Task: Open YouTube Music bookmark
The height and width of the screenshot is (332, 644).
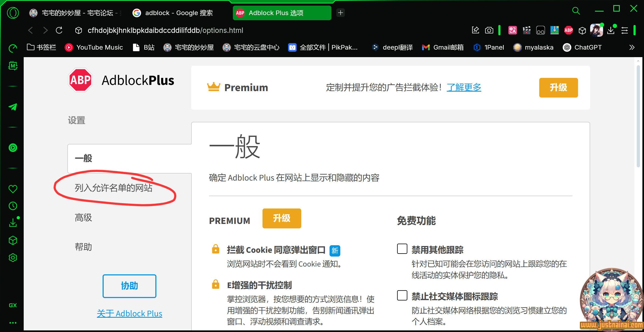Action: click(94, 47)
